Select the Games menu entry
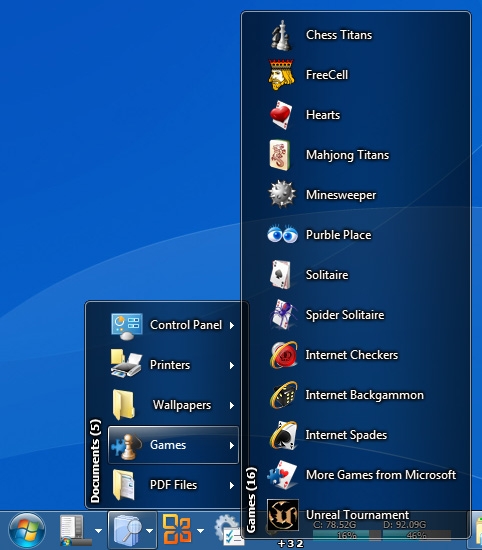482x550 pixels. click(173, 445)
